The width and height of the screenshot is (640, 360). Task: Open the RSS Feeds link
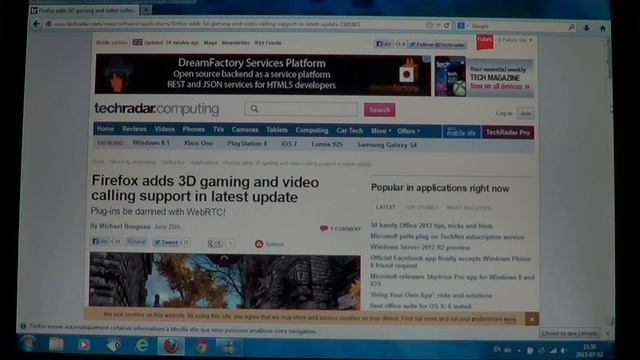268,43
